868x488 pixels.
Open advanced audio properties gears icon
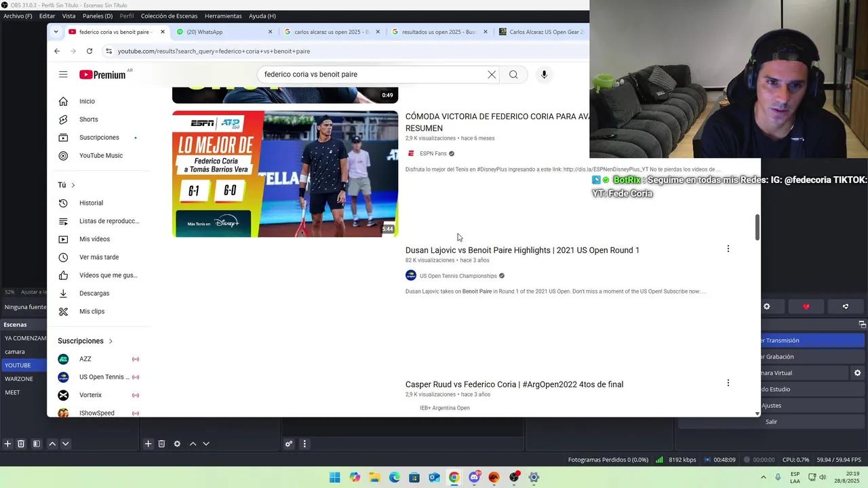289,444
